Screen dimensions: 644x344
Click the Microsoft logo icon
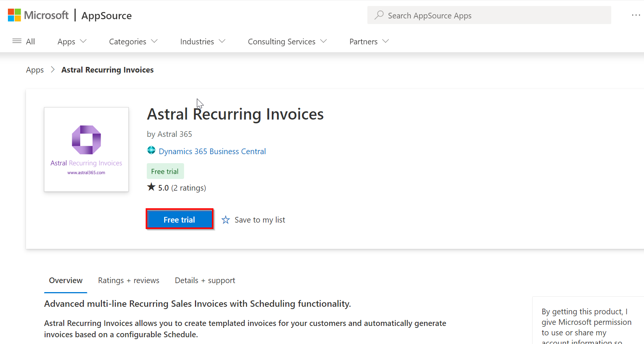coord(14,15)
